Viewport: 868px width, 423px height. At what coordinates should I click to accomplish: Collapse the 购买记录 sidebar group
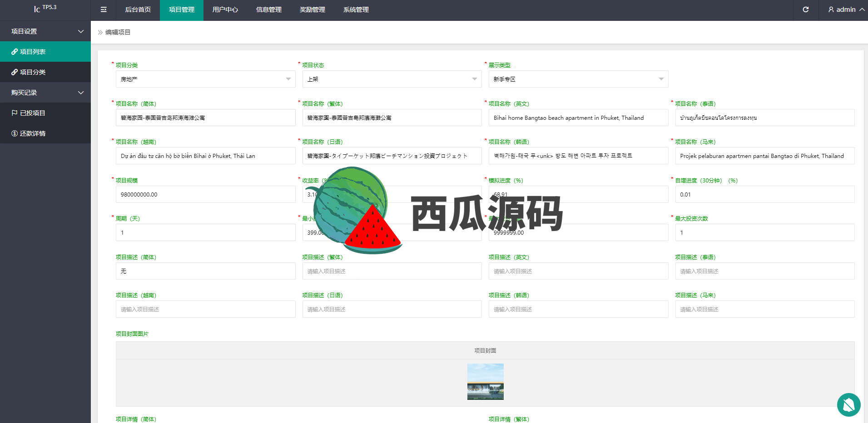coord(45,93)
